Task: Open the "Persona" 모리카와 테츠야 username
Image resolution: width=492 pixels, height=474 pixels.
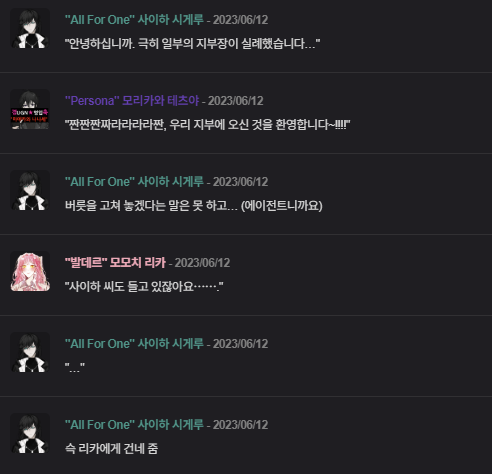Action: [x=132, y=100]
